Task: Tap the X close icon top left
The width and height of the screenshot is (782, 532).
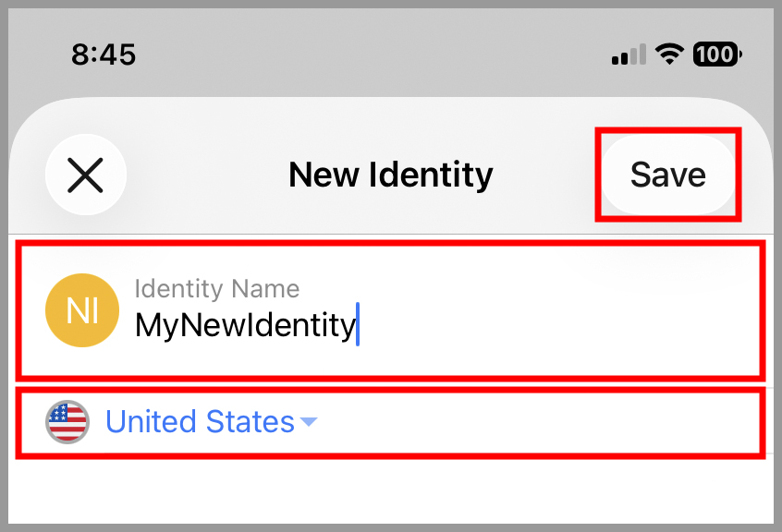Action: [86, 175]
